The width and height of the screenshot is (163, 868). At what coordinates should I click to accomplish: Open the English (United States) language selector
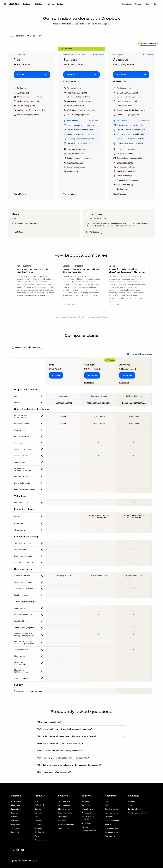coord(24,861)
